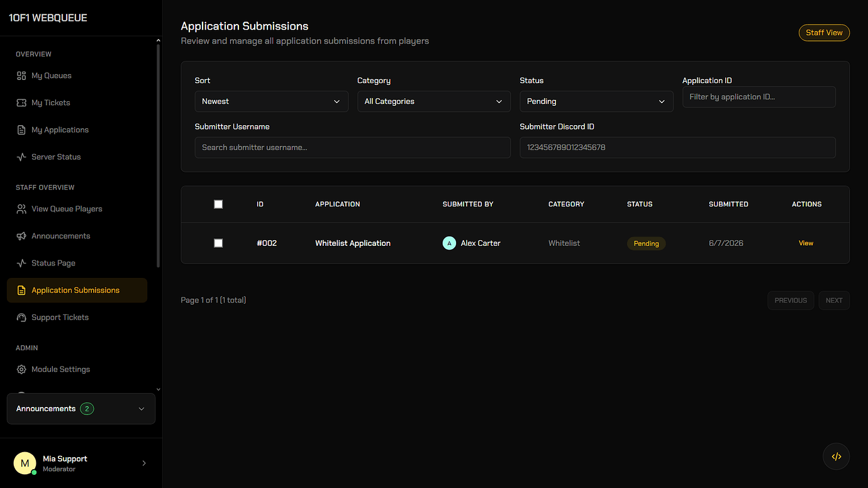Expand the Mia Support profile chevron

144,463
